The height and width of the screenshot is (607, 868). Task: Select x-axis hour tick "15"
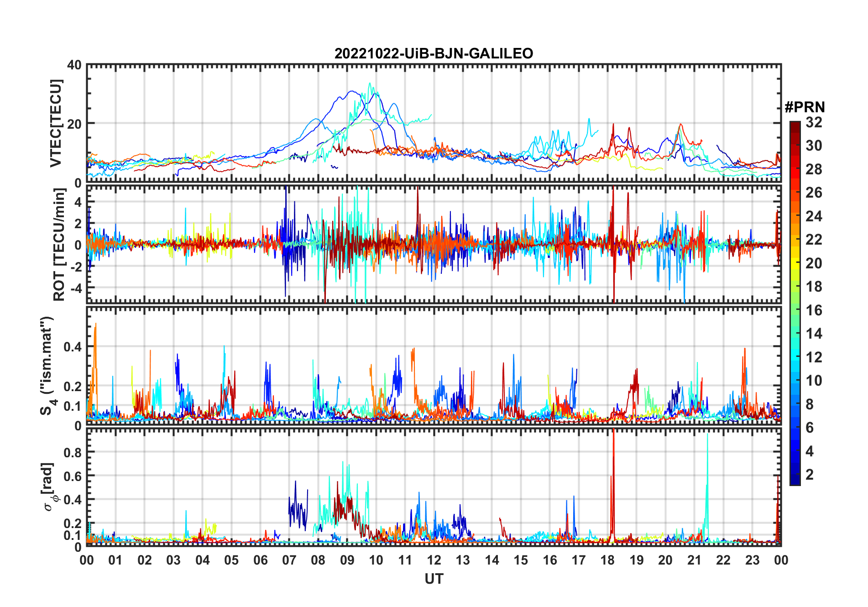coord(521,560)
